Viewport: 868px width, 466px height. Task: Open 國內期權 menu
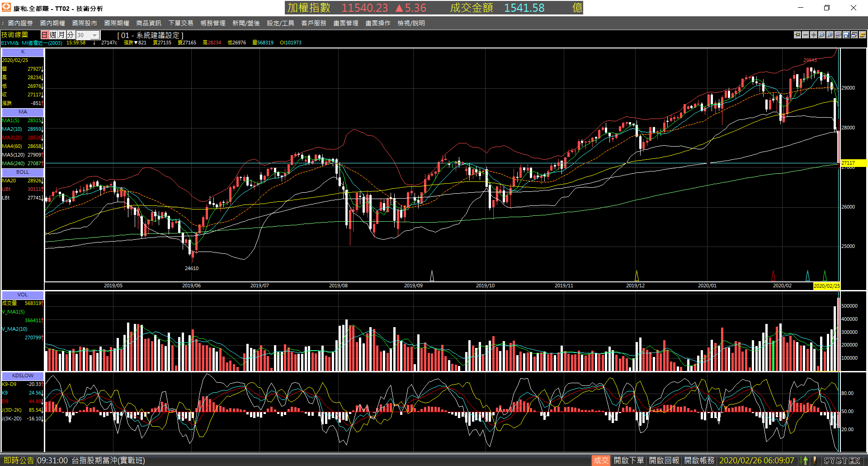tap(52, 23)
